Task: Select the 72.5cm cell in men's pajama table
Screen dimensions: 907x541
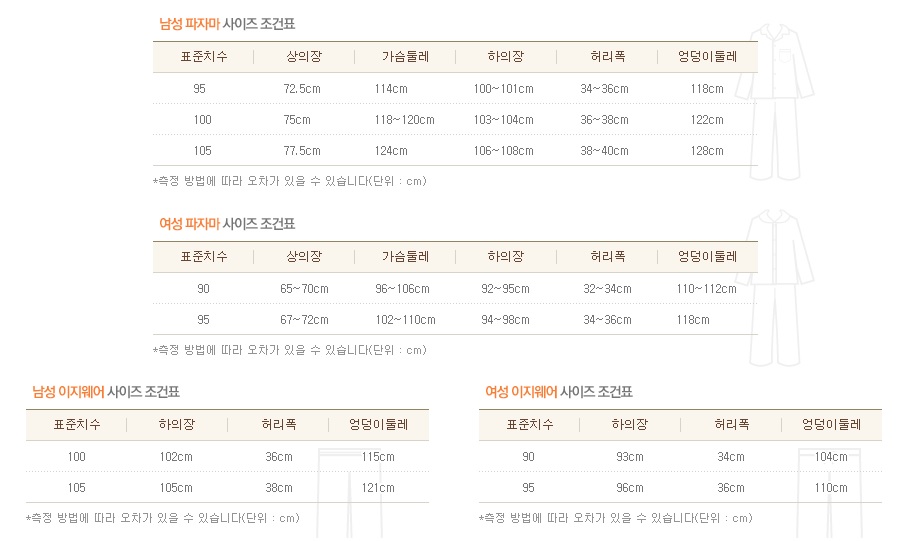Action: [x=302, y=89]
